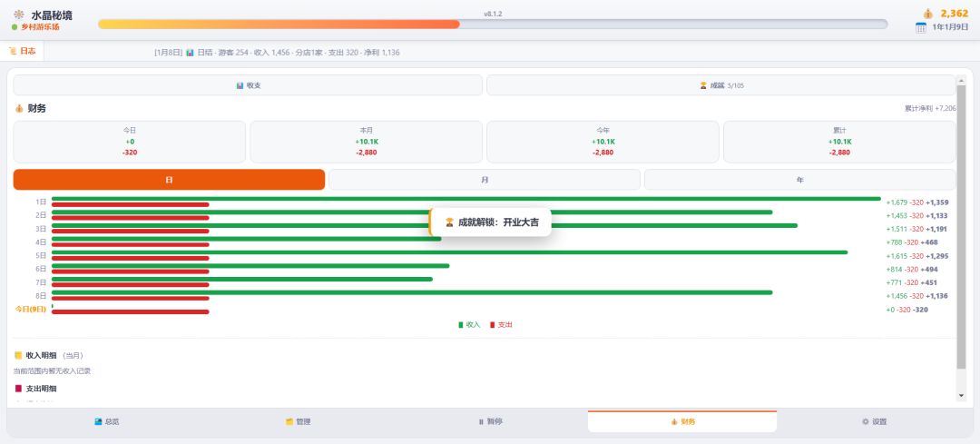
Task: Switch to the 成就 5/105 view
Action: [721, 85]
